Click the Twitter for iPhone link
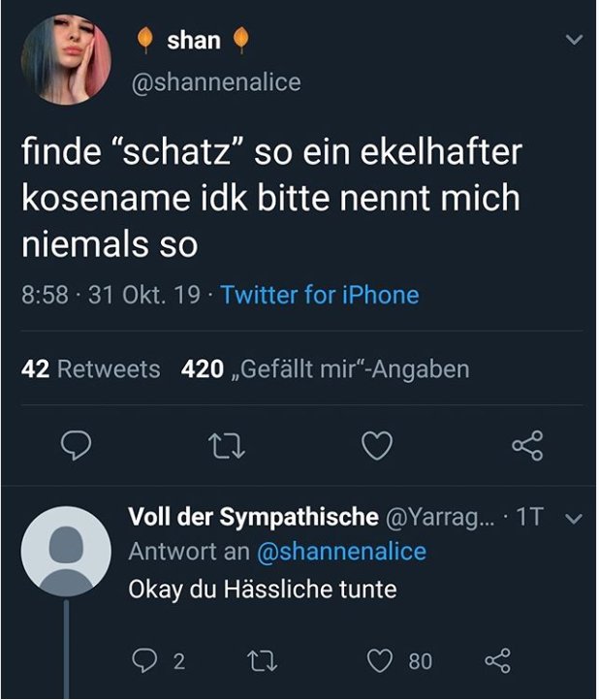599x700 pixels. coord(320,294)
